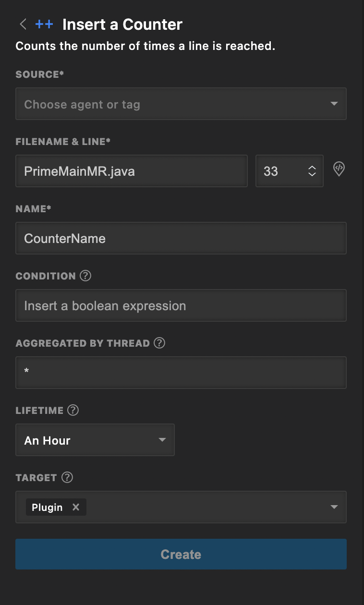Viewport: 364px width, 605px height.
Task: Click the Lifetime help question mark
Action: pos(73,410)
